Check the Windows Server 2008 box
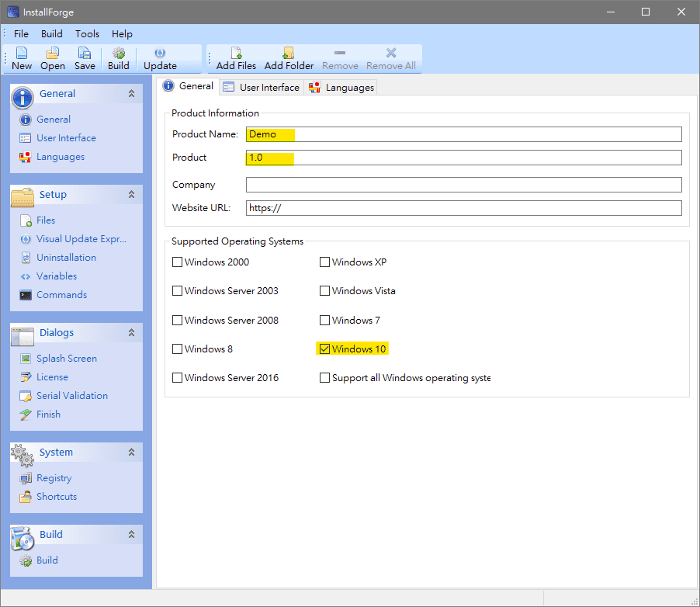700x607 pixels. pyautogui.click(x=177, y=321)
